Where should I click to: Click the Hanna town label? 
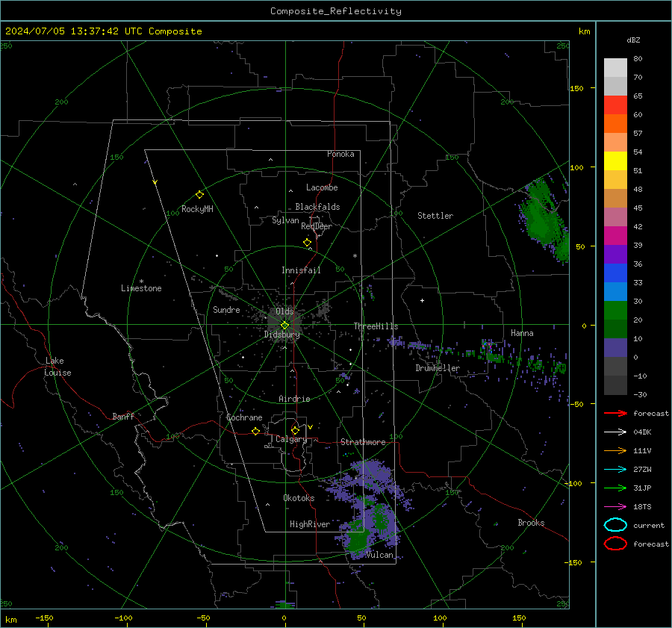tap(522, 333)
